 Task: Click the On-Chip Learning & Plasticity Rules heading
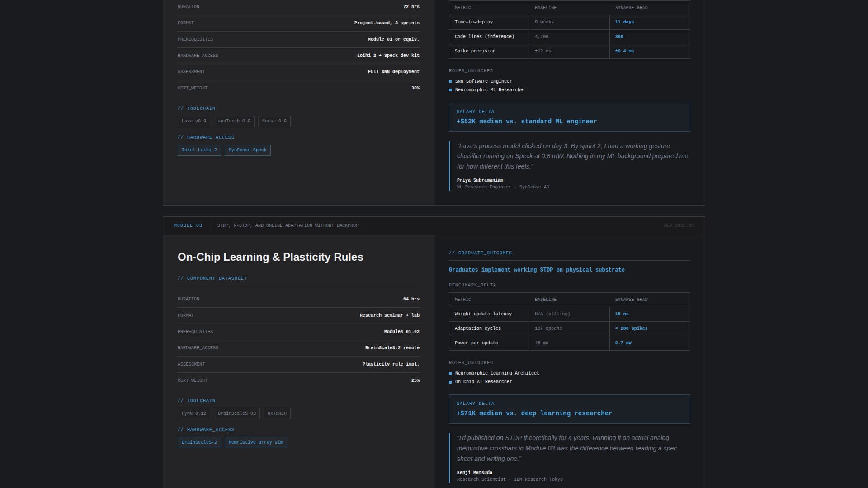[x=270, y=257]
